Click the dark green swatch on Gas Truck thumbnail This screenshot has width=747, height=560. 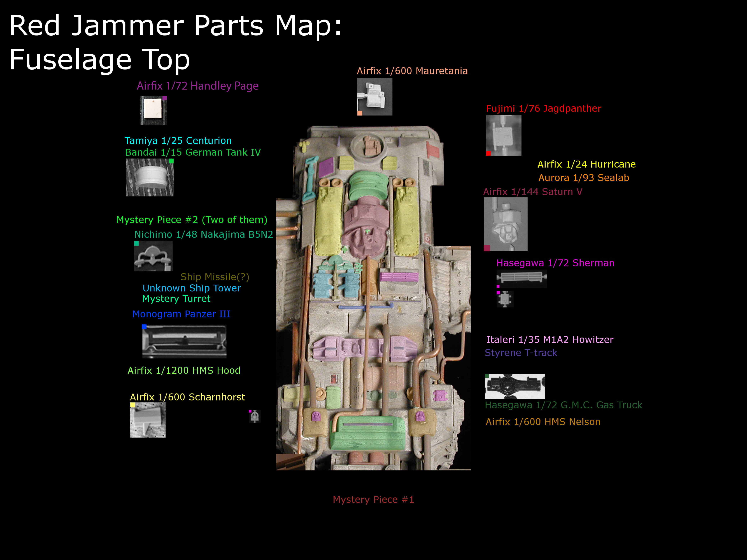pyautogui.click(x=487, y=376)
